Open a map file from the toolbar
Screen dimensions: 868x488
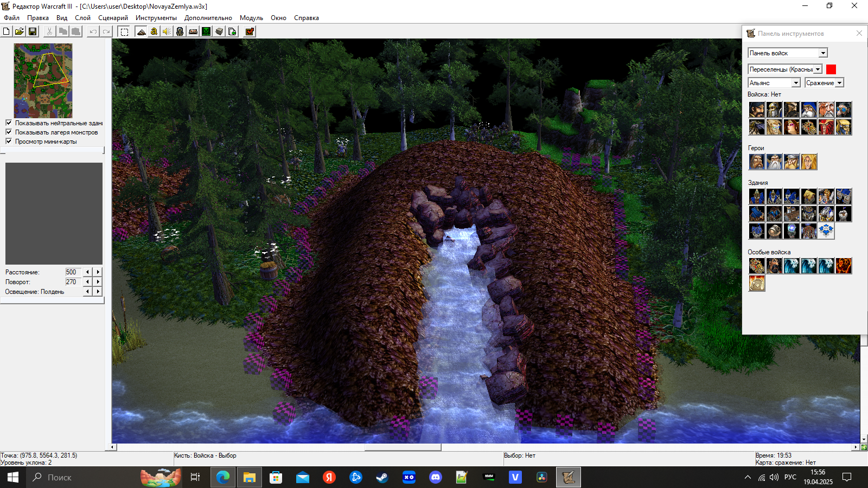[x=20, y=31]
